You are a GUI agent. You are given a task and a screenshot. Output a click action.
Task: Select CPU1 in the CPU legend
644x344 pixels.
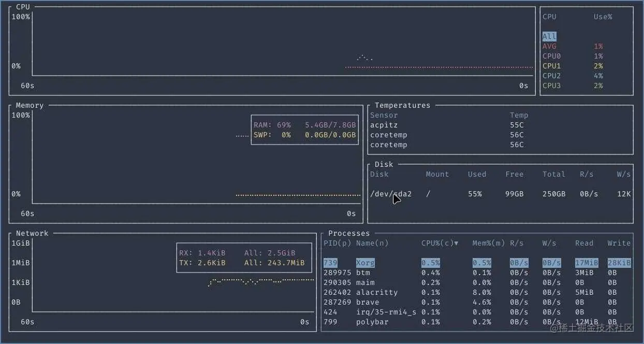[573, 66]
